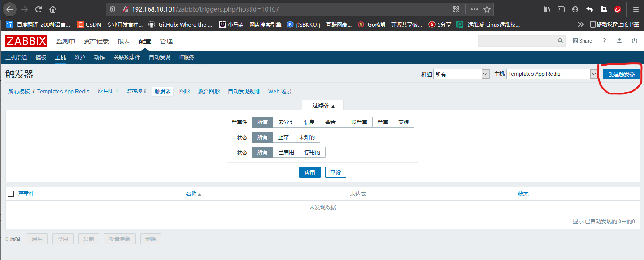Viewport: 644px width, 260px height.
Task: Open the 管理 menu
Action: pos(166,41)
